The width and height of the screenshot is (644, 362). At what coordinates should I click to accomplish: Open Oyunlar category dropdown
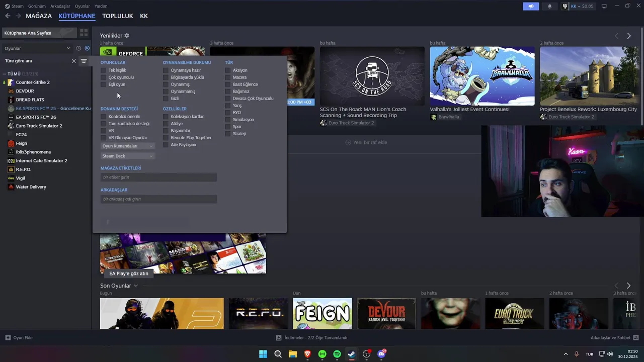pos(37,48)
